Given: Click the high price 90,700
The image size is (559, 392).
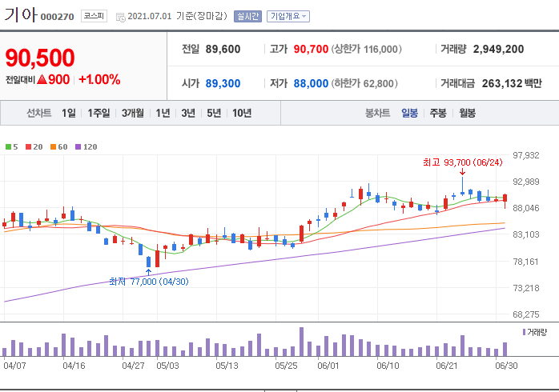Looking at the screenshot, I should click(x=311, y=49).
